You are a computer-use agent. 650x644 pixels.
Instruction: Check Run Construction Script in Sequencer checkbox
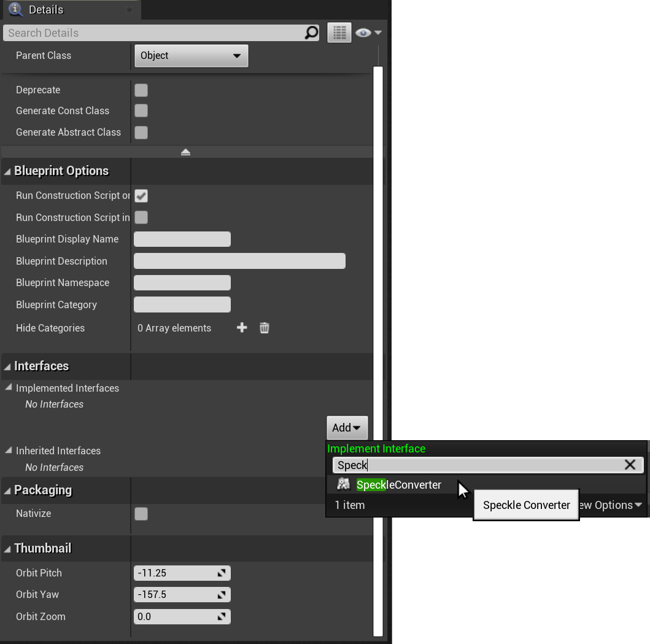tap(141, 217)
